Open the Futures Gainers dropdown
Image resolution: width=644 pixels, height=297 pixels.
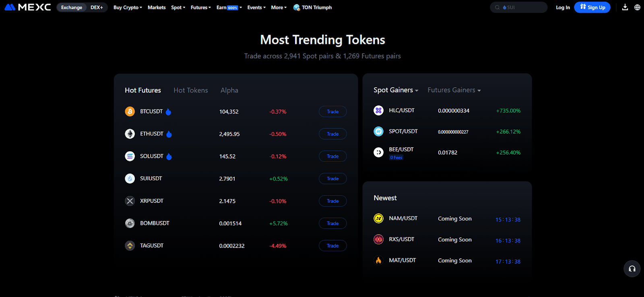click(454, 90)
